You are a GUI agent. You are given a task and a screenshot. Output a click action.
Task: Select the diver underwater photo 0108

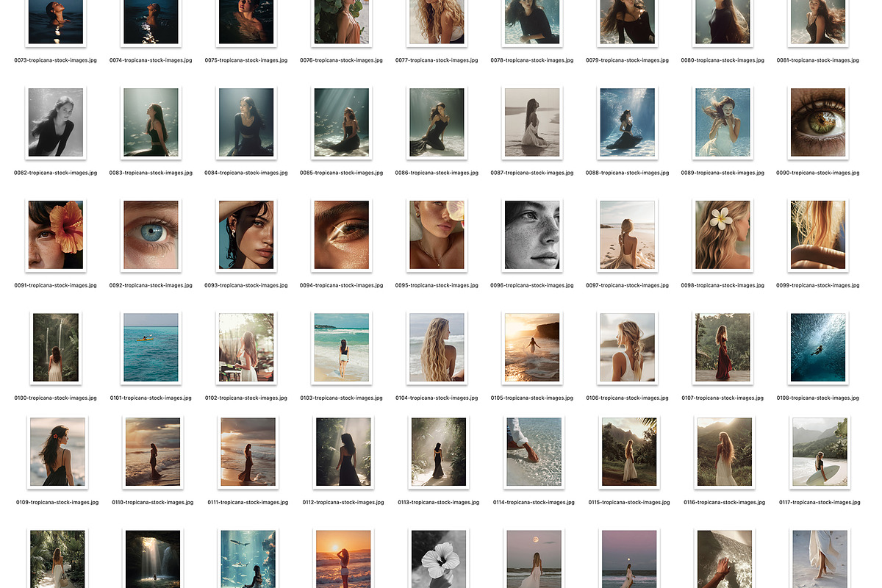point(818,347)
